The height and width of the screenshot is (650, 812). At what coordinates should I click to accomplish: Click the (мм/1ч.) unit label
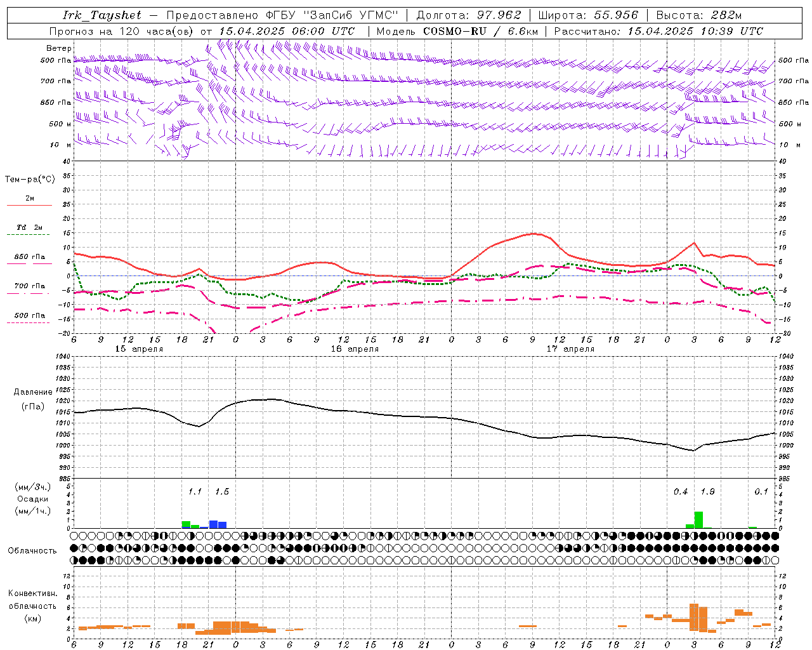33,511
